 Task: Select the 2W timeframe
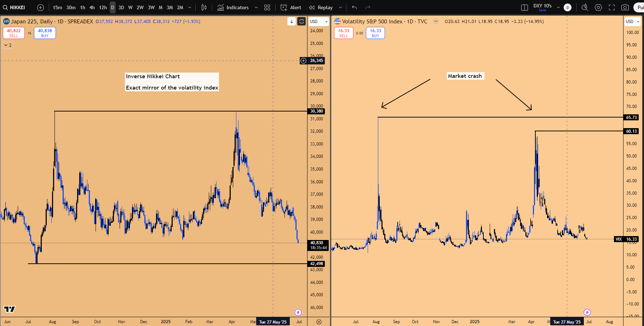click(140, 7)
